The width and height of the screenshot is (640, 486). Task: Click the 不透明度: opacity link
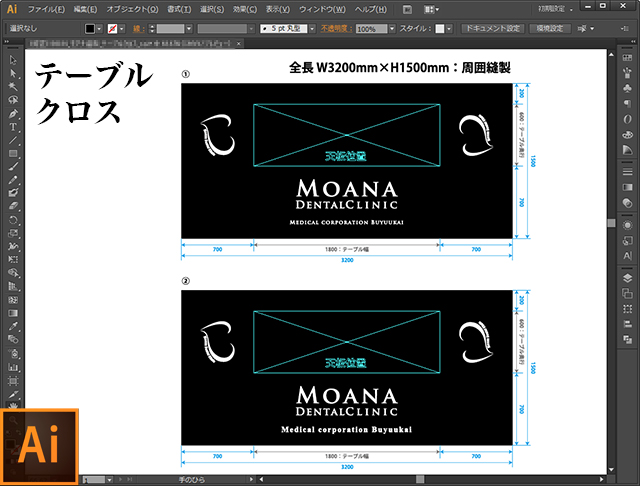click(x=336, y=29)
